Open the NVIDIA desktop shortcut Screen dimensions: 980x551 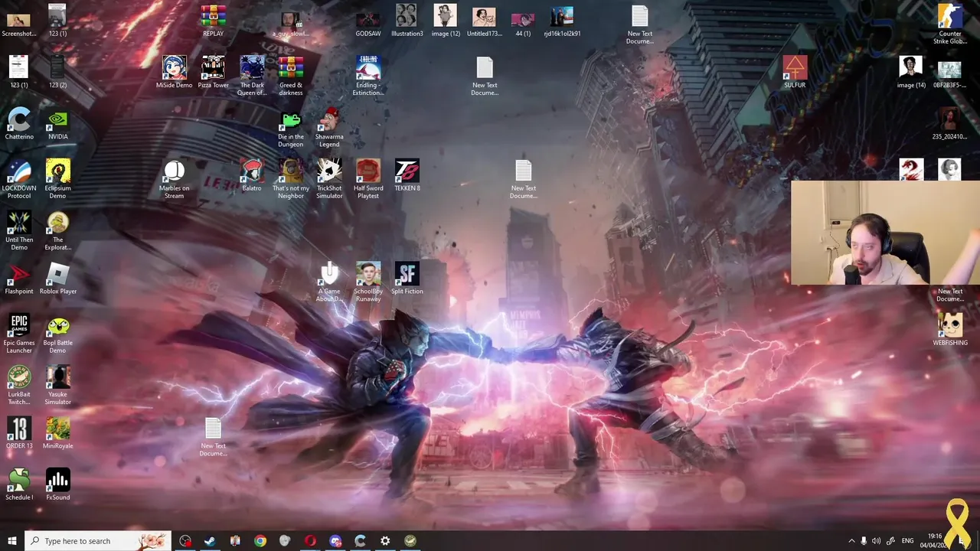tap(58, 124)
